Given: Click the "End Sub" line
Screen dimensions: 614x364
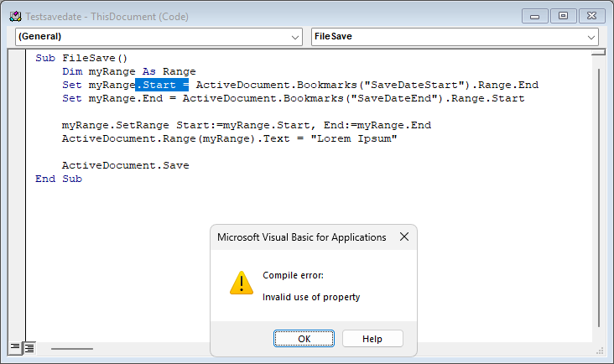Looking at the screenshot, I should pos(59,179).
